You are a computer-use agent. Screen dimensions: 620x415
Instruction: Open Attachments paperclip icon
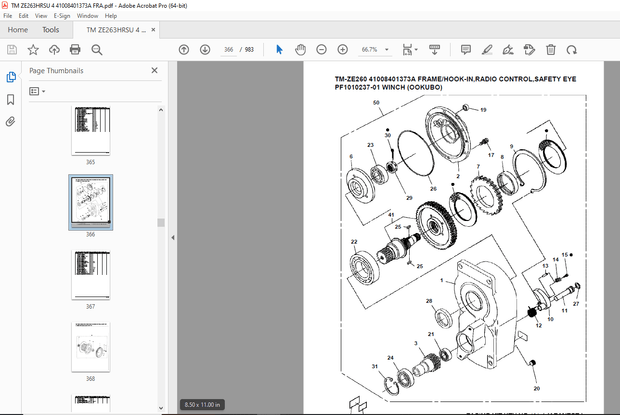11,121
